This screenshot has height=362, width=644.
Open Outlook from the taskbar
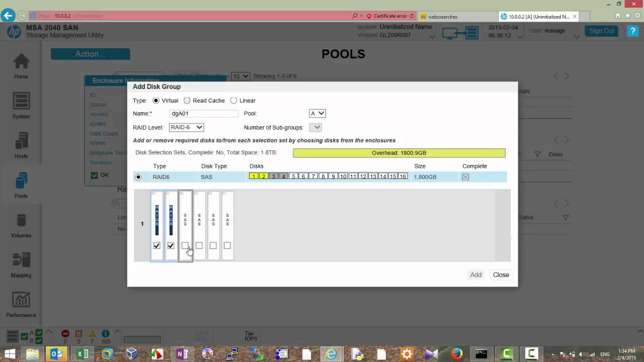pos(57,354)
